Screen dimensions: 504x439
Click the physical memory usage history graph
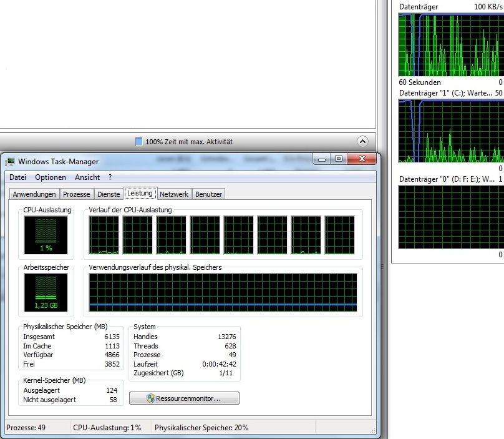click(x=223, y=292)
